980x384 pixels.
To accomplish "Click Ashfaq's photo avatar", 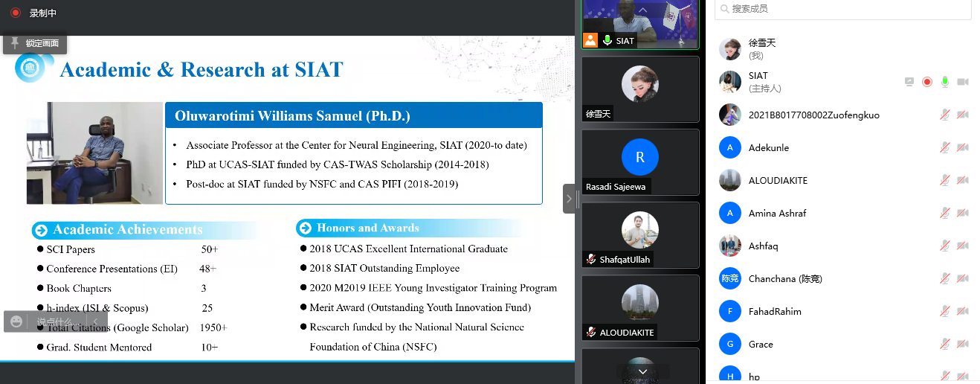I will point(730,246).
